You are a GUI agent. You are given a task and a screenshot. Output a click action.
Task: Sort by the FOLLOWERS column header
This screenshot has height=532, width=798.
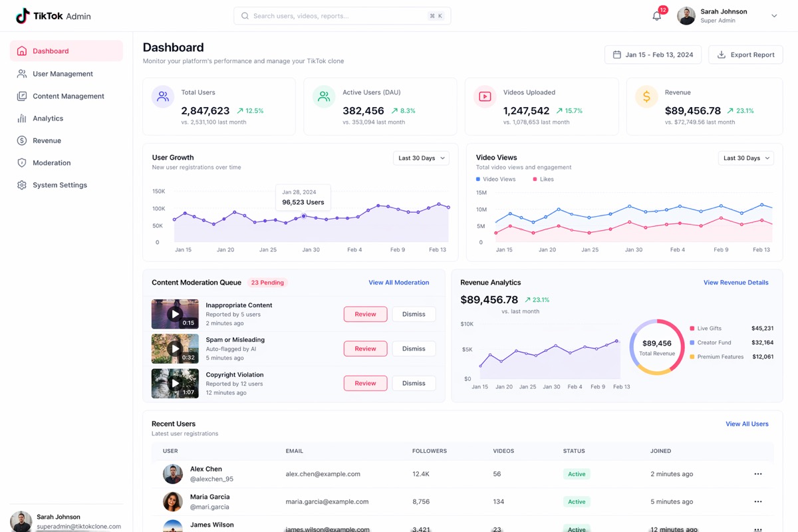430,451
